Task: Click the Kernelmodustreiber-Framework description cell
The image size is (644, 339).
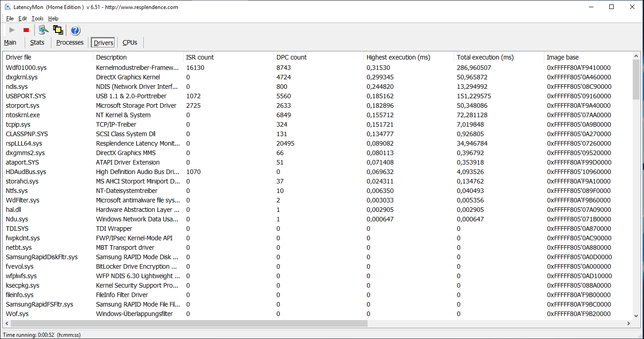Action: [x=138, y=68]
